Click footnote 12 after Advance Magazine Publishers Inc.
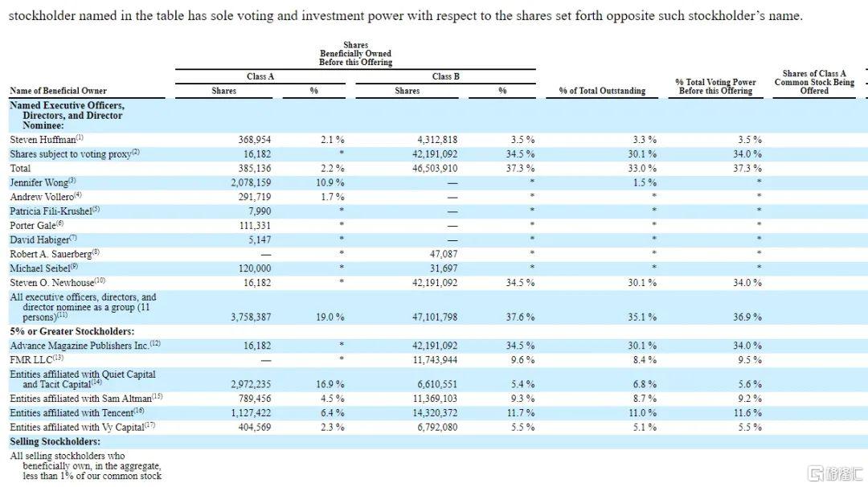This screenshot has width=868, height=487. (155, 342)
